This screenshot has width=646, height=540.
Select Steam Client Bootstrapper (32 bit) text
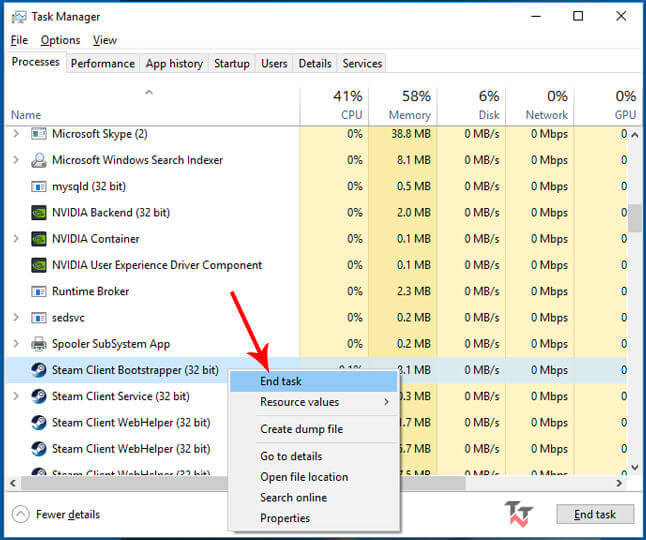click(135, 370)
